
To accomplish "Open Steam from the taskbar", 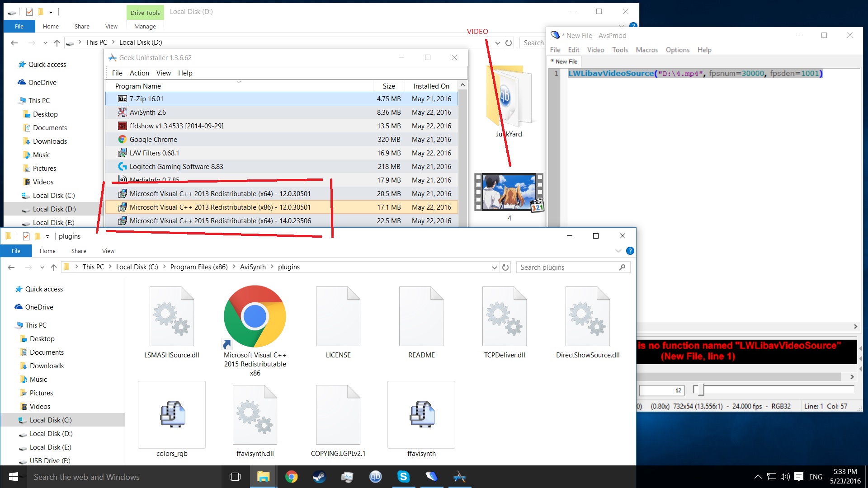I will click(319, 477).
